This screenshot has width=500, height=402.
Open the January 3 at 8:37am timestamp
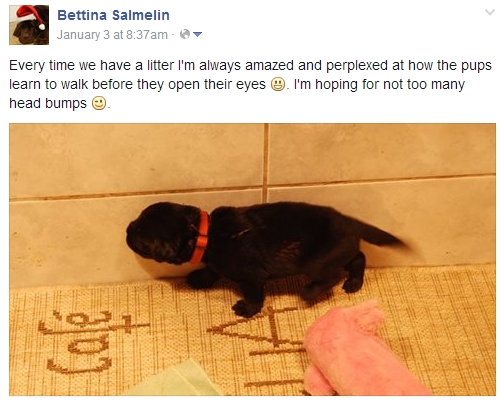pyautogui.click(x=112, y=35)
